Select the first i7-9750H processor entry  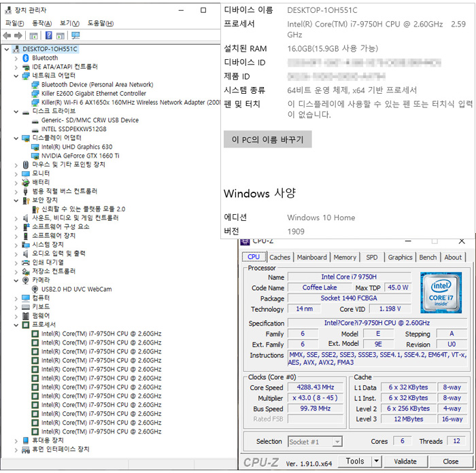point(101,334)
